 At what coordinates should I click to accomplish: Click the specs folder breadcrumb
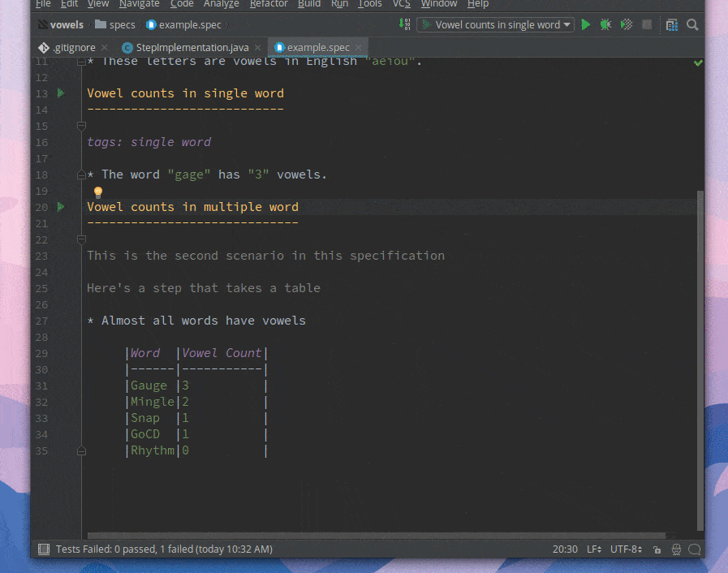click(122, 25)
